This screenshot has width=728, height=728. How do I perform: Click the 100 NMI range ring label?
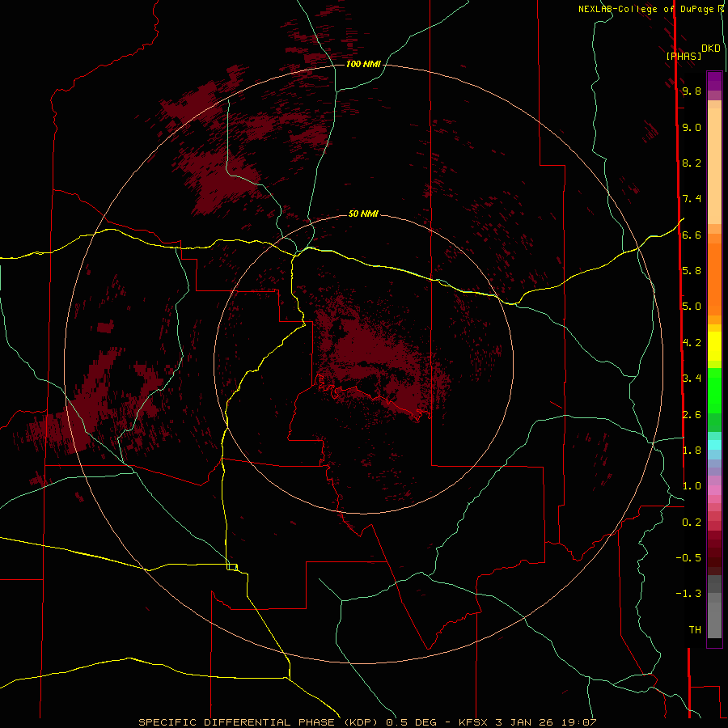tap(363, 64)
